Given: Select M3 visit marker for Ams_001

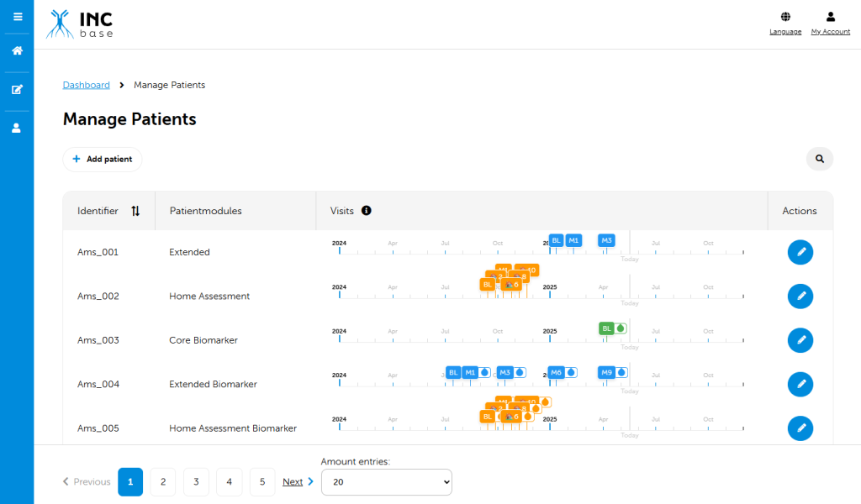Looking at the screenshot, I should (x=606, y=240).
